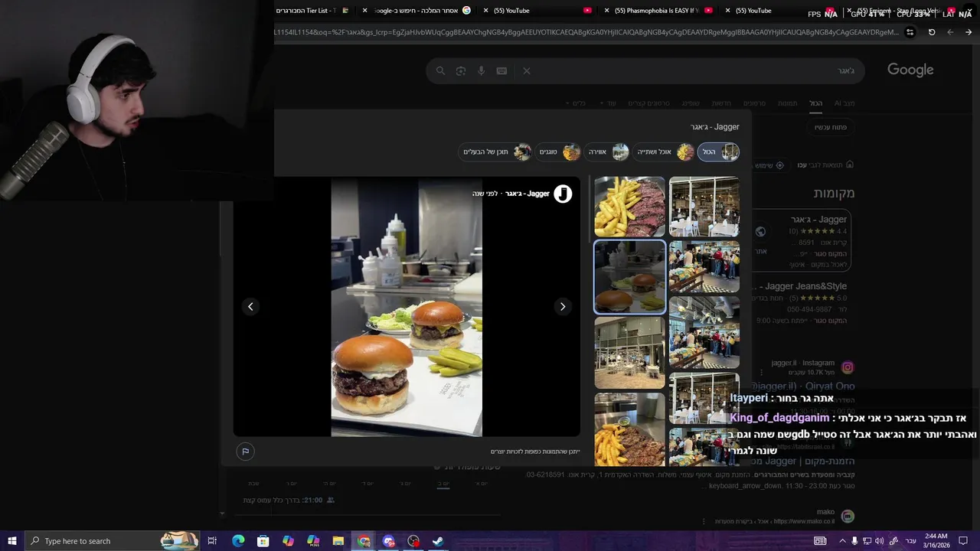
Task: Select the highlighted burger photo thumbnail
Action: click(x=629, y=277)
